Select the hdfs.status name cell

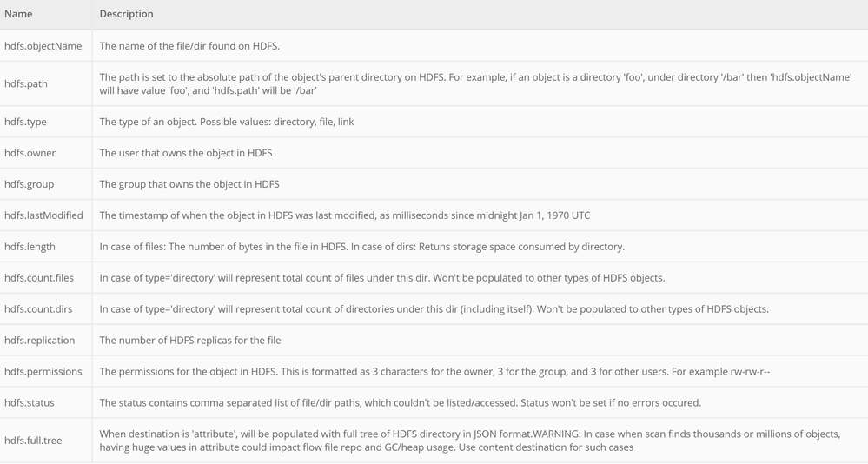pos(29,403)
